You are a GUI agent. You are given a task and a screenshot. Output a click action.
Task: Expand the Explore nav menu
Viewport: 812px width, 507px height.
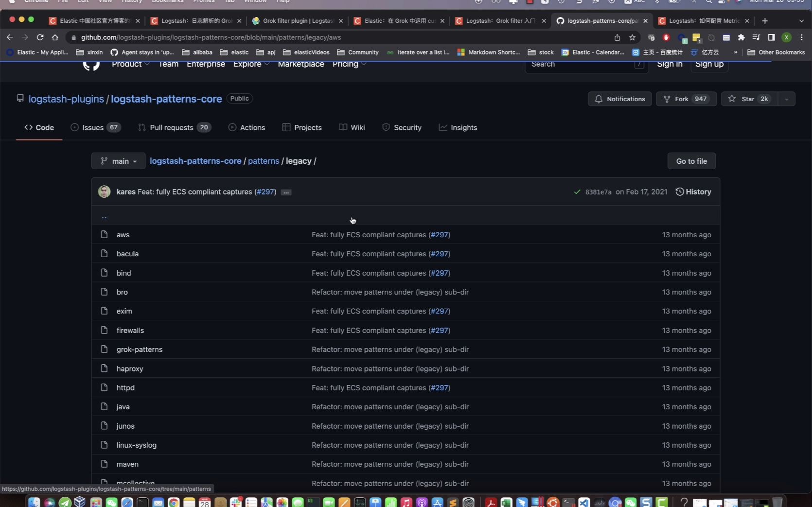click(x=251, y=64)
